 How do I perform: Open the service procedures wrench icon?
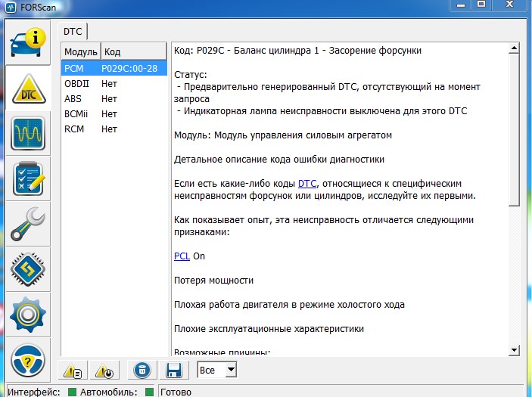coord(28,224)
